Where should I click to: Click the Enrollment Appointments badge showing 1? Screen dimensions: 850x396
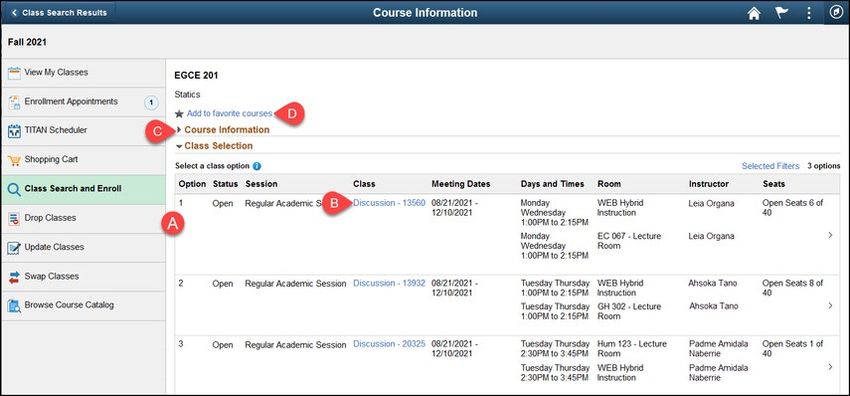[x=151, y=102]
